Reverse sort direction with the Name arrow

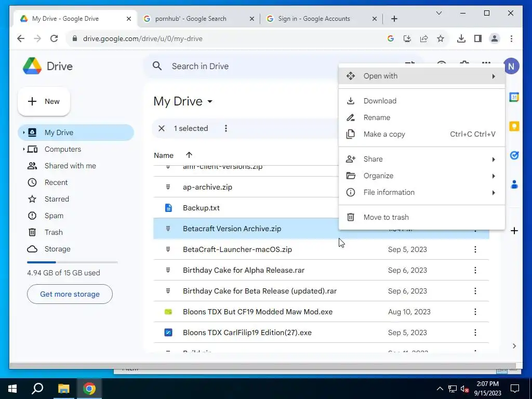pos(189,155)
